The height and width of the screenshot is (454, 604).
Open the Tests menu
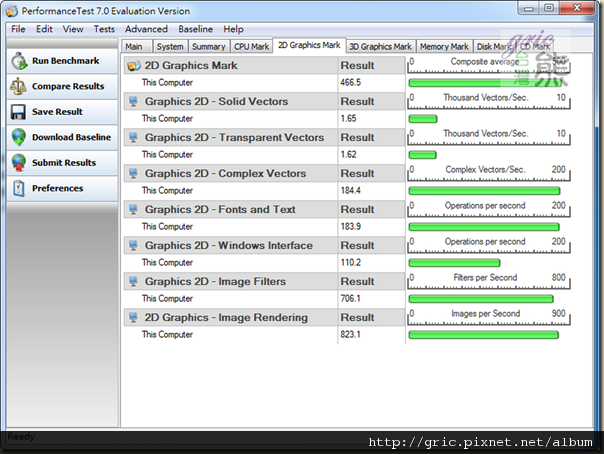point(104,29)
